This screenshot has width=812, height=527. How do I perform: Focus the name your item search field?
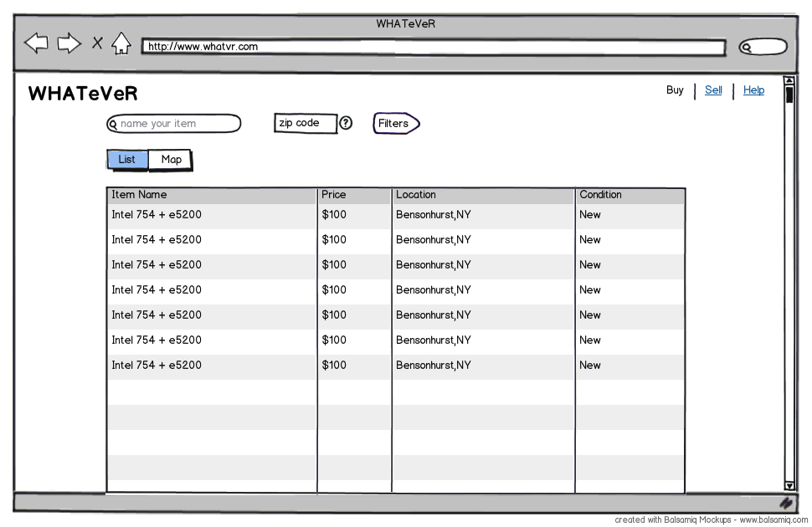[x=176, y=124]
